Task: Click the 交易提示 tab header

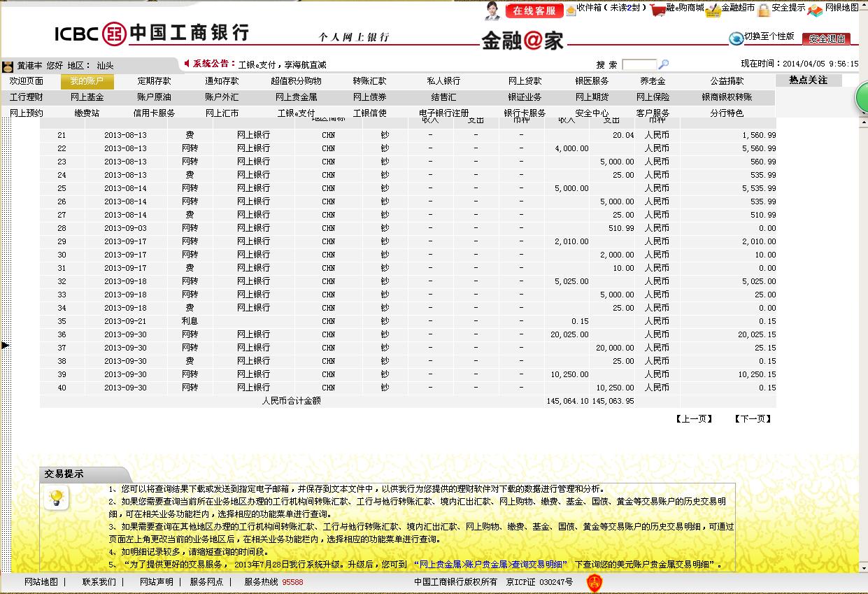Action: point(84,474)
